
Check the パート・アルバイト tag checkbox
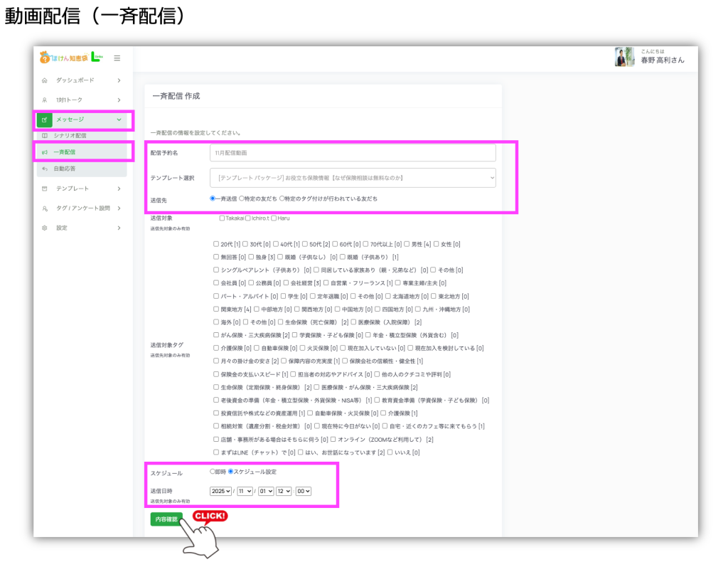pos(216,296)
